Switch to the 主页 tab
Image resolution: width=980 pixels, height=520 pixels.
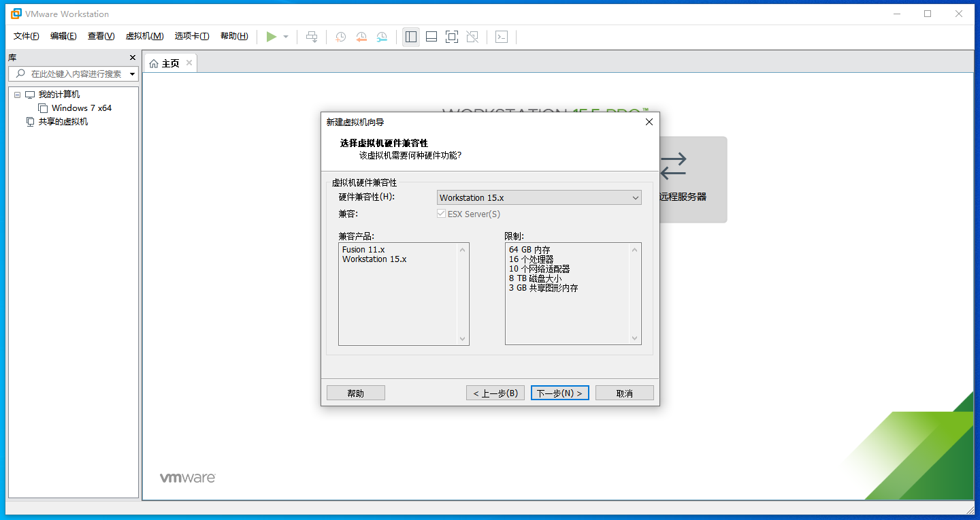tap(170, 63)
